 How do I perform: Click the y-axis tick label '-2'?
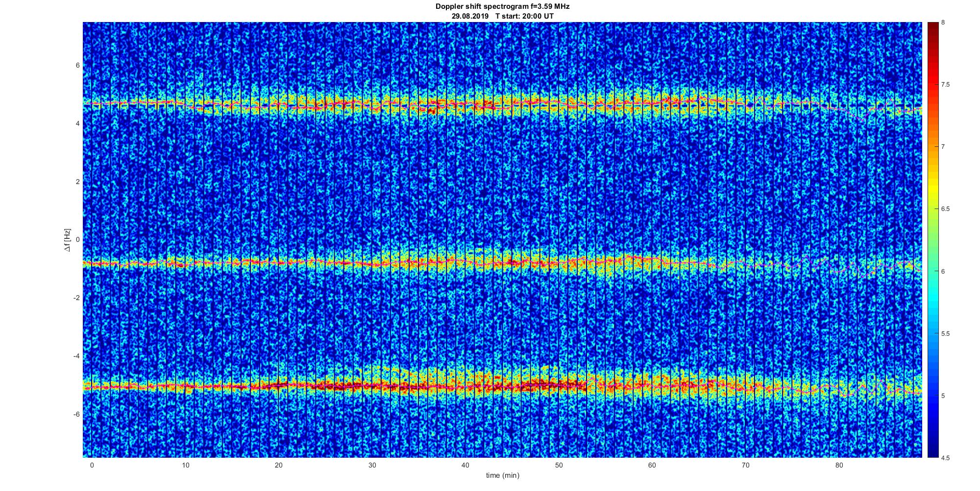[x=76, y=298]
